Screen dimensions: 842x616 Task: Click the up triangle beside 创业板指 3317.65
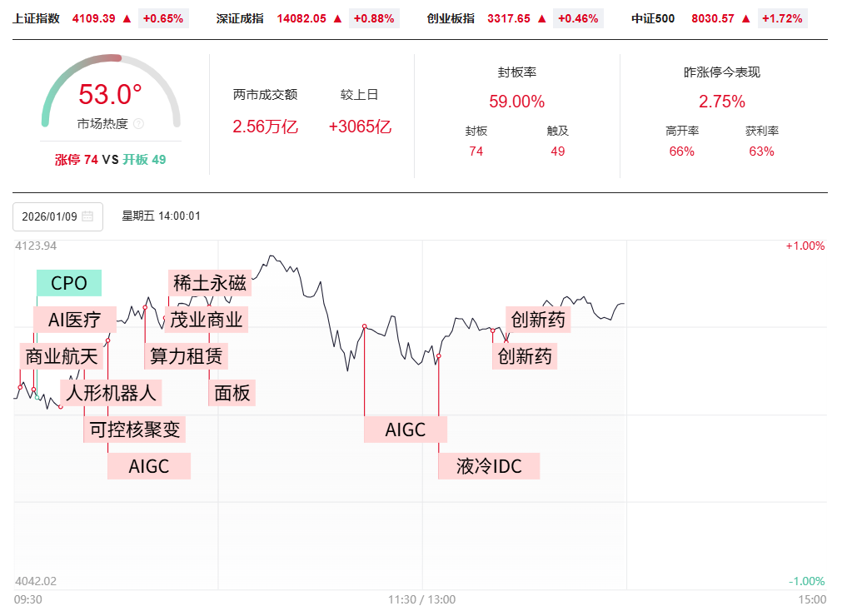pyautogui.click(x=542, y=18)
